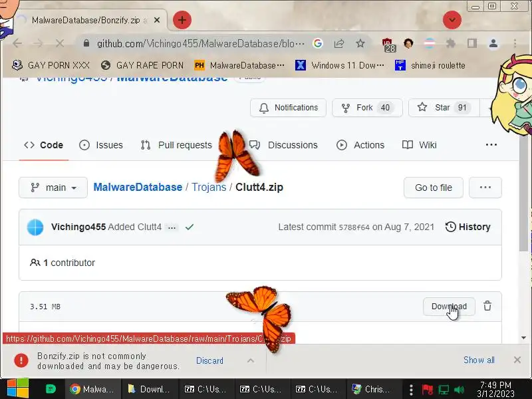The height and width of the screenshot is (399, 532).
Task: Share this page icon
Action: [x=339, y=43]
